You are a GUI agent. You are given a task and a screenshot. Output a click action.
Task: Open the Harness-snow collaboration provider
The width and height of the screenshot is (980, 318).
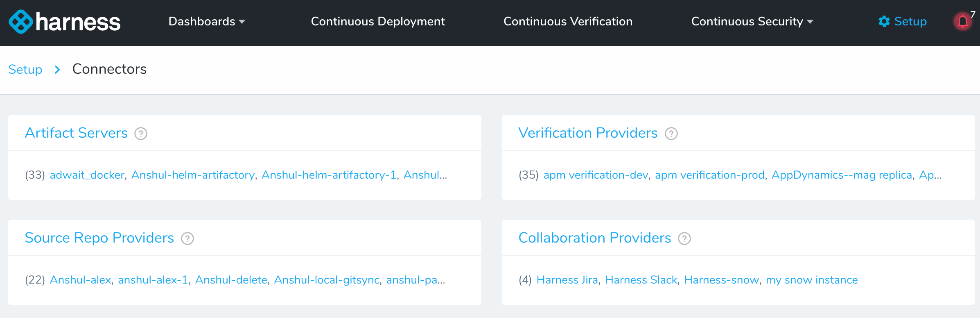(722, 280)
